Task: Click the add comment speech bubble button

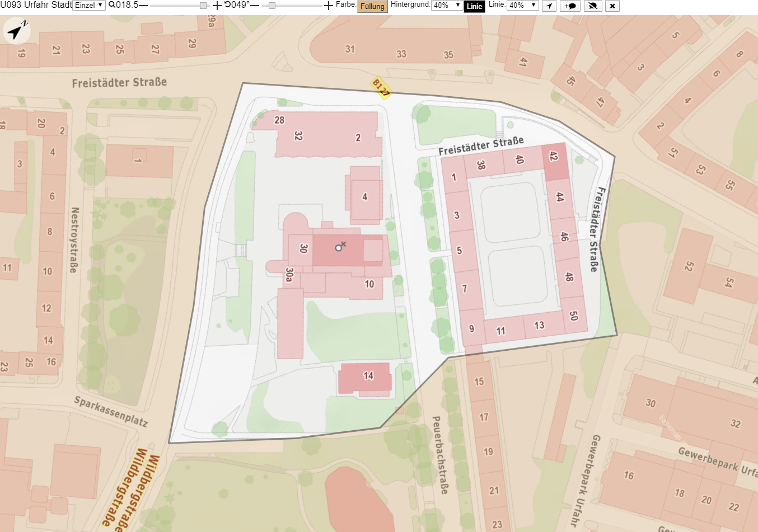Action: click(x=570, y=6)
